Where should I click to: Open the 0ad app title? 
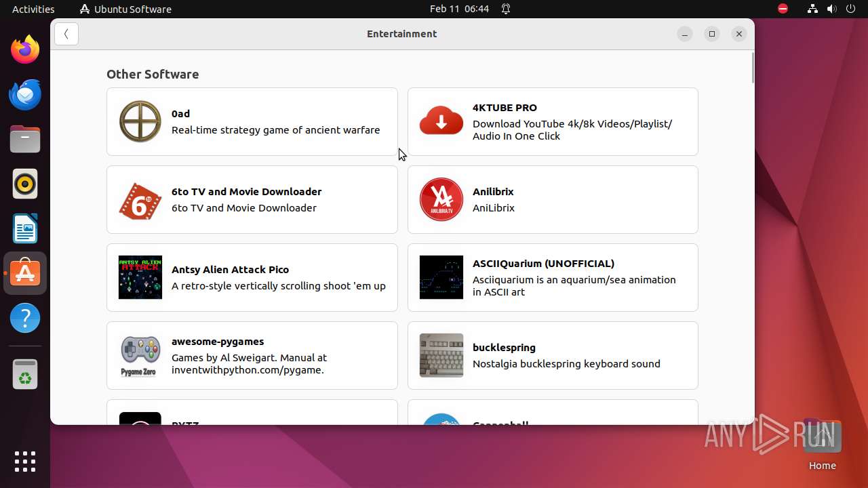[x=180, y=114]
